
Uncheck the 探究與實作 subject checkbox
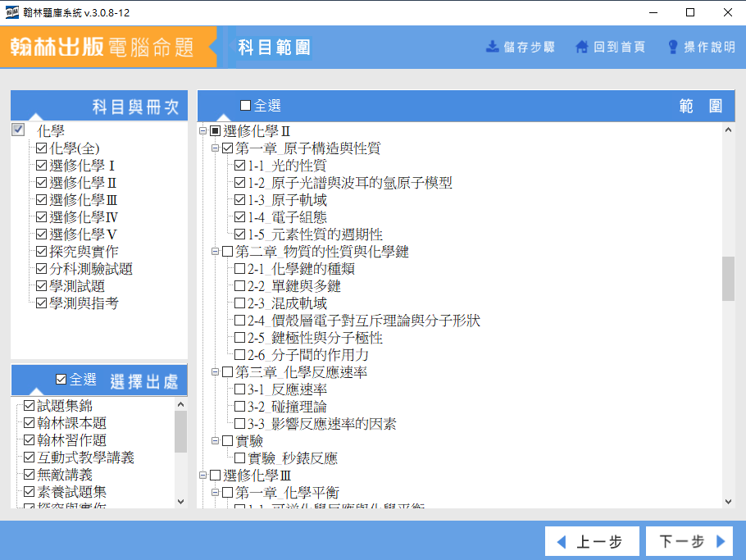pos(41,251)
